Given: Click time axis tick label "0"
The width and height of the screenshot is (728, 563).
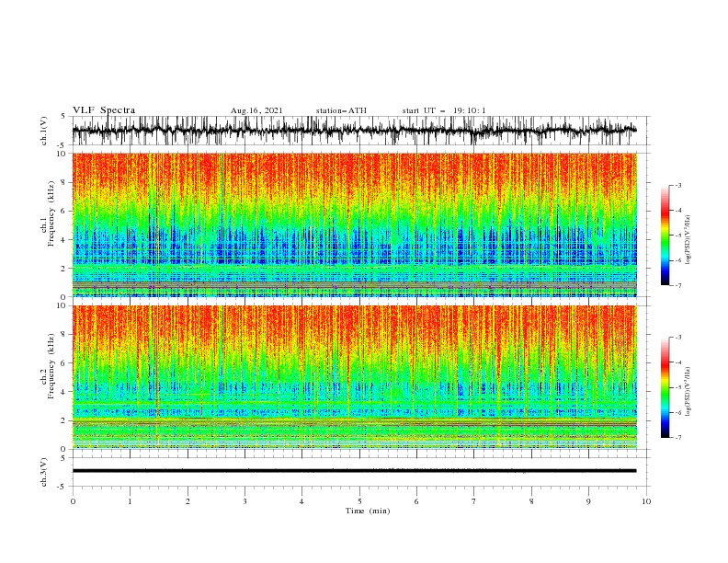Looking at the screenshot, I should [73, 501].
